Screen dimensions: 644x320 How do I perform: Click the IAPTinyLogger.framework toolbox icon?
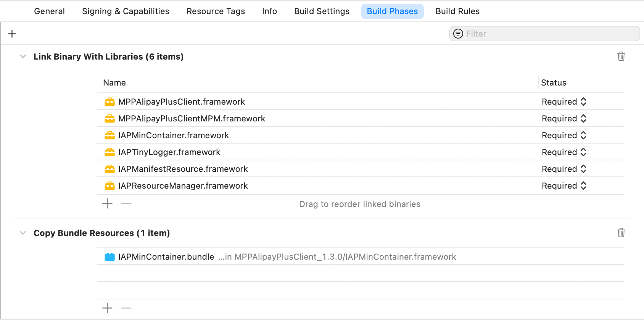110,152
